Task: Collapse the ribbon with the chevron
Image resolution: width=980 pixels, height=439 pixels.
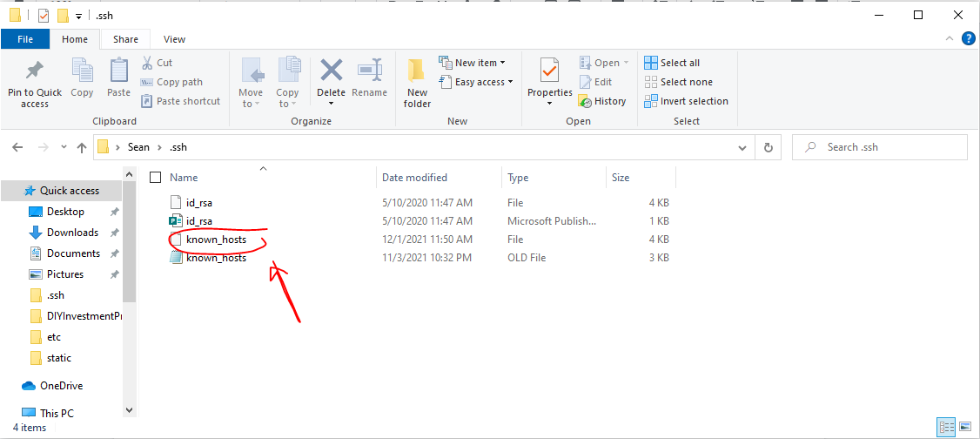Action: [950, 39]
